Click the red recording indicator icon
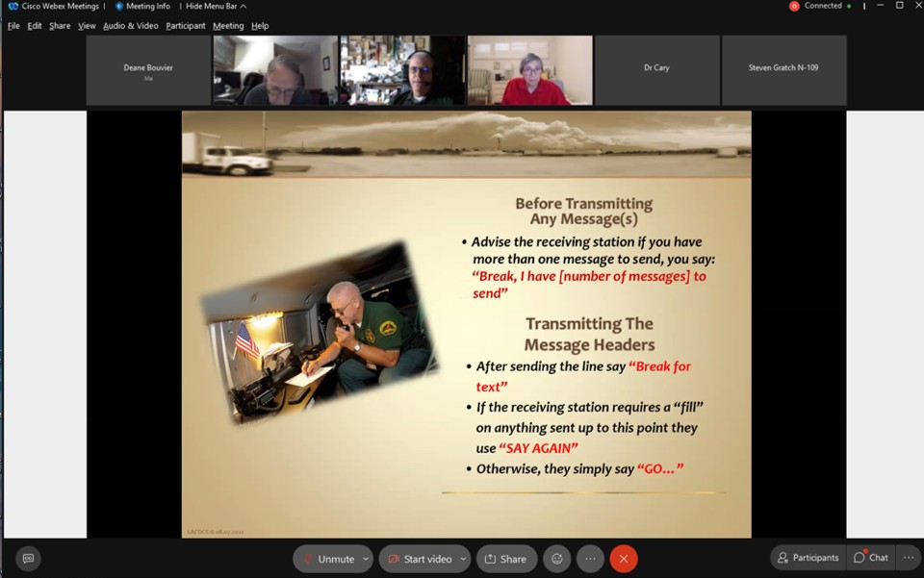 tap(794, 6)
